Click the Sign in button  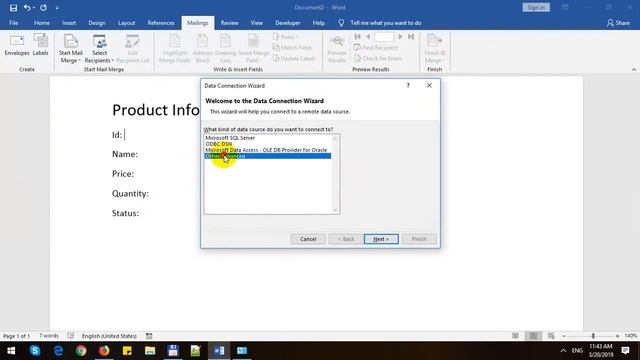point(536,7)
